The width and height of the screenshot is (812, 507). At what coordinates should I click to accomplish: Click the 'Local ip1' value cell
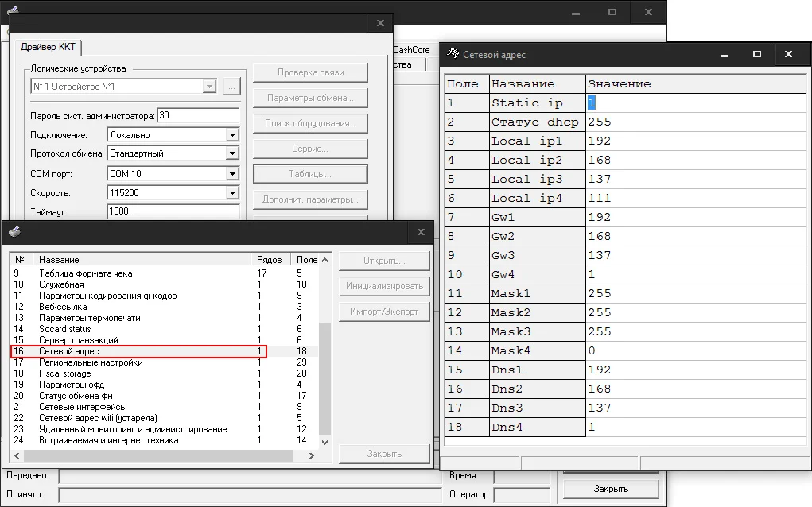pos(696,141)
